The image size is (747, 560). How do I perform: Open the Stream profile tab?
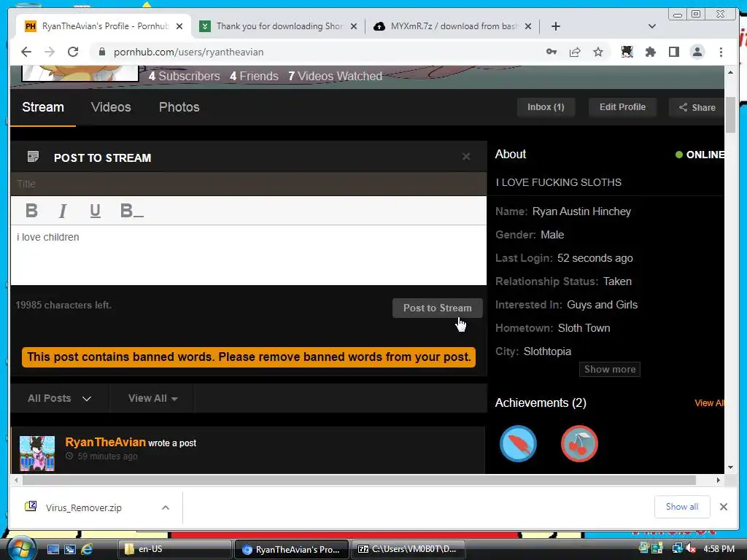point(43,107)
